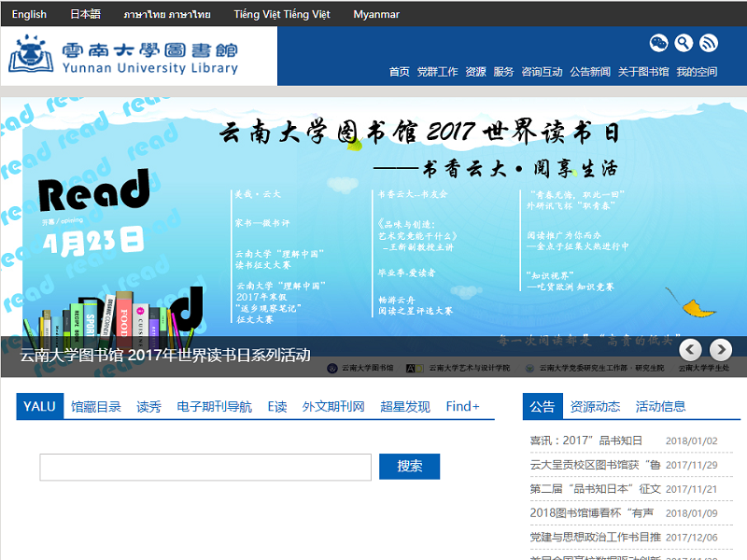Viewport: 747px width, 560px height.
Task: Click the RSS feed icon
Action: click(x=709, y=43)
